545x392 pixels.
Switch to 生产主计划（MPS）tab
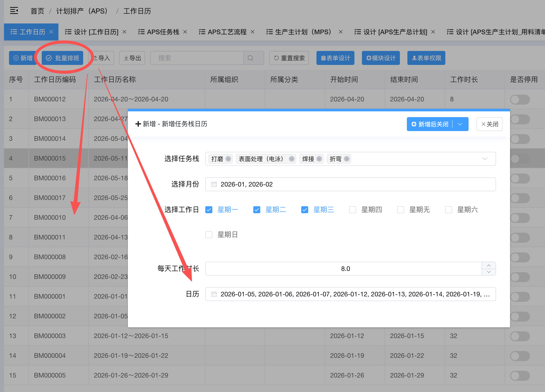303,32
